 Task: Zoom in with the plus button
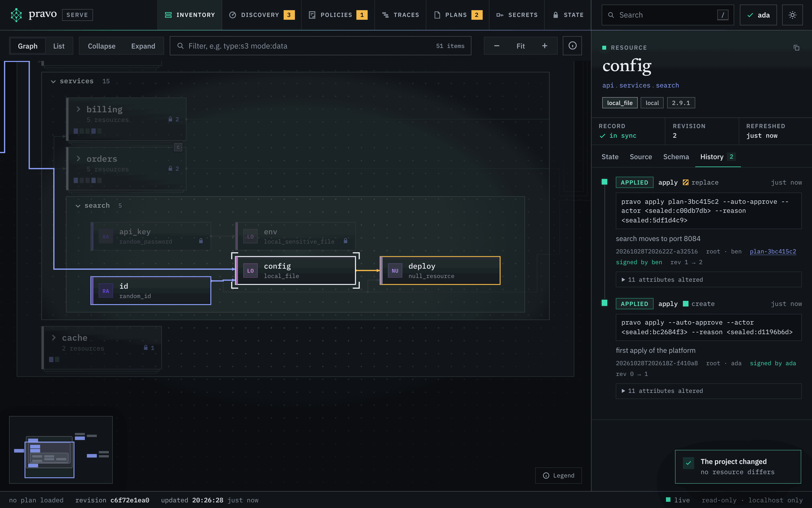[x=545, y=46]
